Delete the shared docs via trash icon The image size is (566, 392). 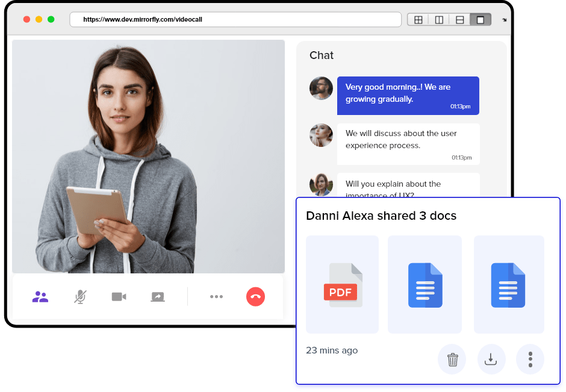452,359
